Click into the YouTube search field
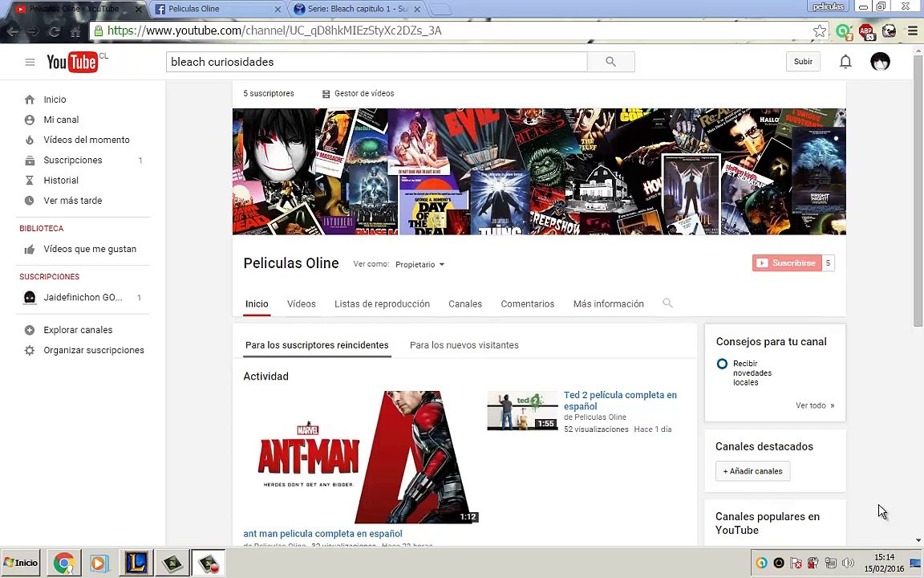The width and height of the screenshot is (924, 578). point(376,62)
